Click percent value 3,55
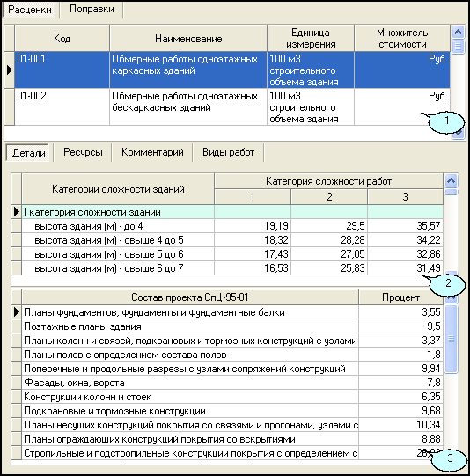The image size is (470, 476). point(400,312)
